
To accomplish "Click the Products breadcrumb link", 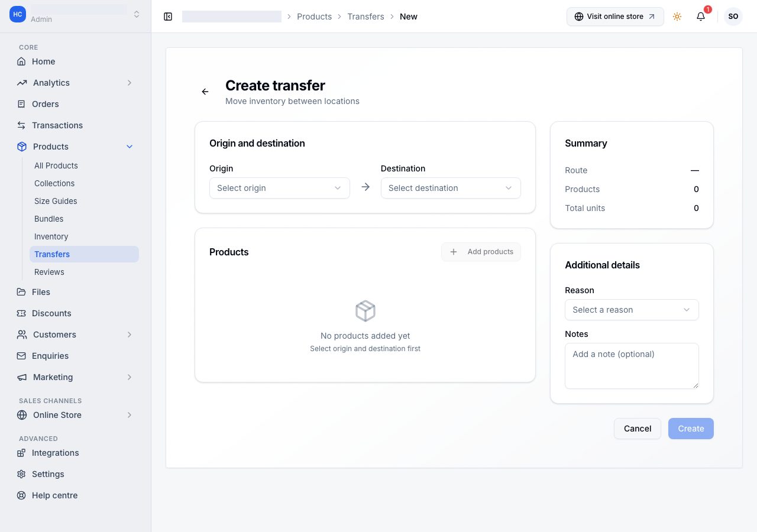I will 314,17.
